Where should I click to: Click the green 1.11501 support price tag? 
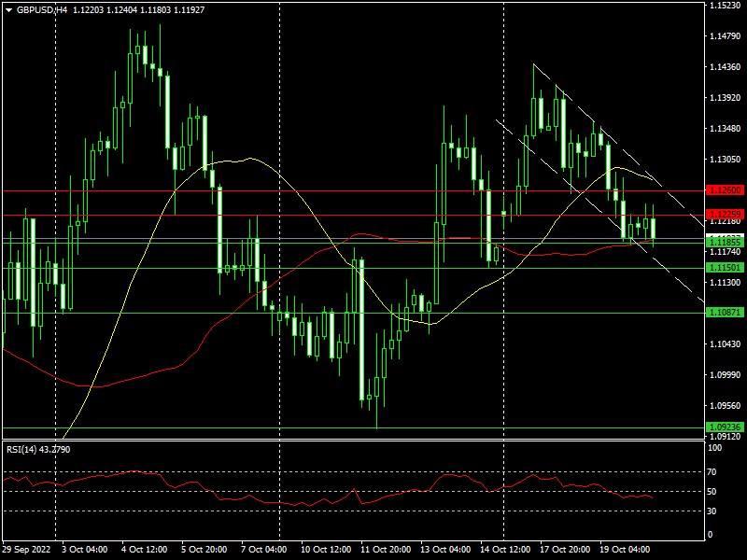point(725,268)
